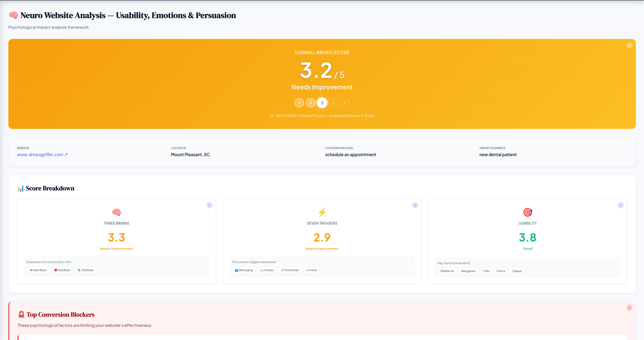
Task: Click the Speed factor chip
Action: pyautogui.click(x=516, y=271)
